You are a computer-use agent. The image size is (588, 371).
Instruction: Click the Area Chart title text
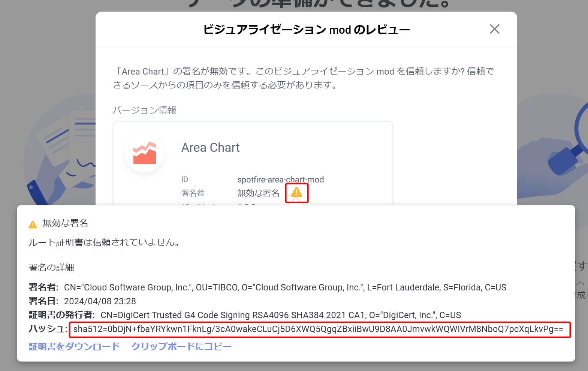tap(211, 148)
